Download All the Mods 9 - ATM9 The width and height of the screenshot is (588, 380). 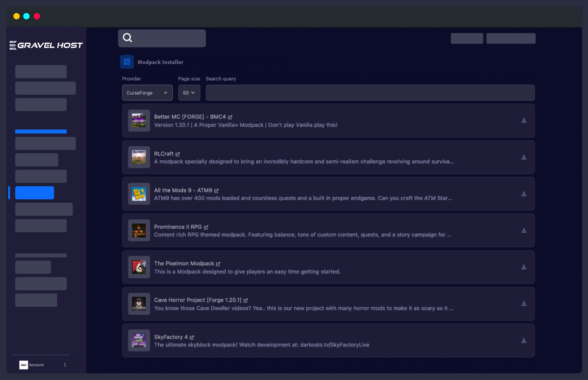[524, 194]
